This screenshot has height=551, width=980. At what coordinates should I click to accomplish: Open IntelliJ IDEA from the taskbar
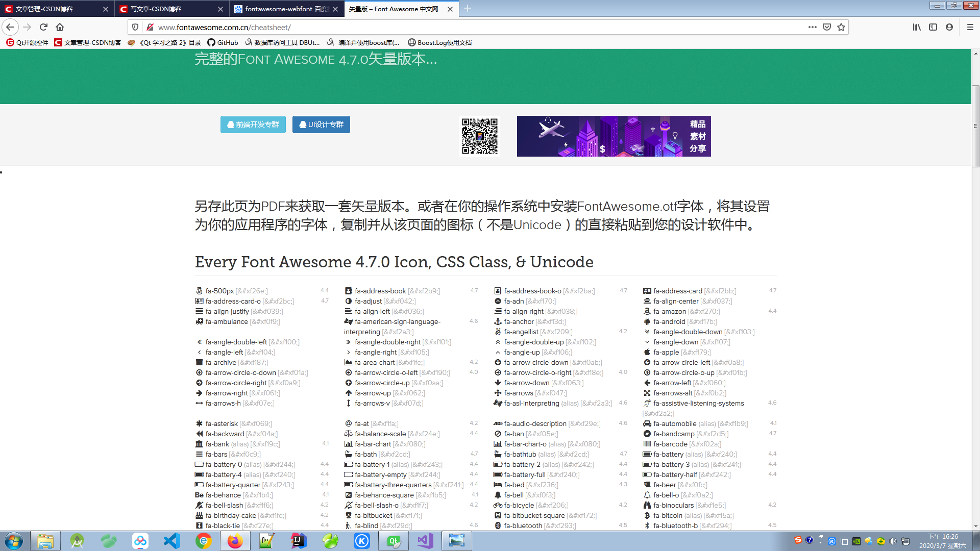(x=298, y=541)
